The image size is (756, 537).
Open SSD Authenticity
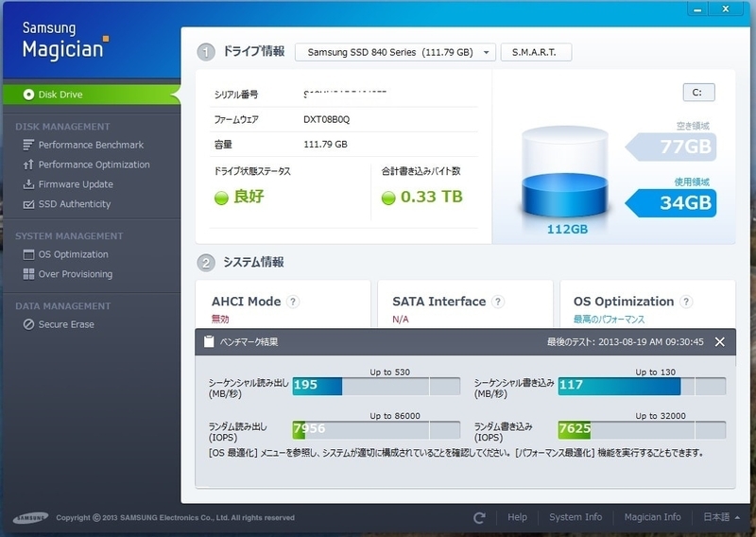(x=75, y=204)
